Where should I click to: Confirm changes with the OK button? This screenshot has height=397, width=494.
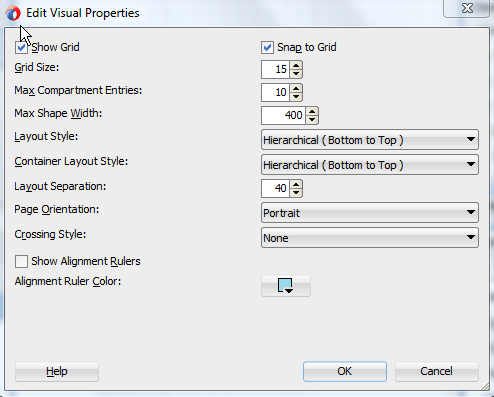click(345, 371)
